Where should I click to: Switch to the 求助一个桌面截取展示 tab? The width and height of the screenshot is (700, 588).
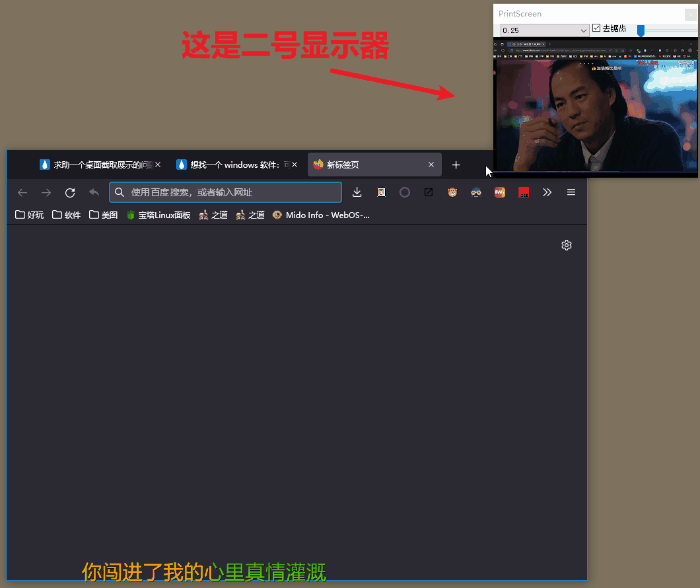[96, 165]
